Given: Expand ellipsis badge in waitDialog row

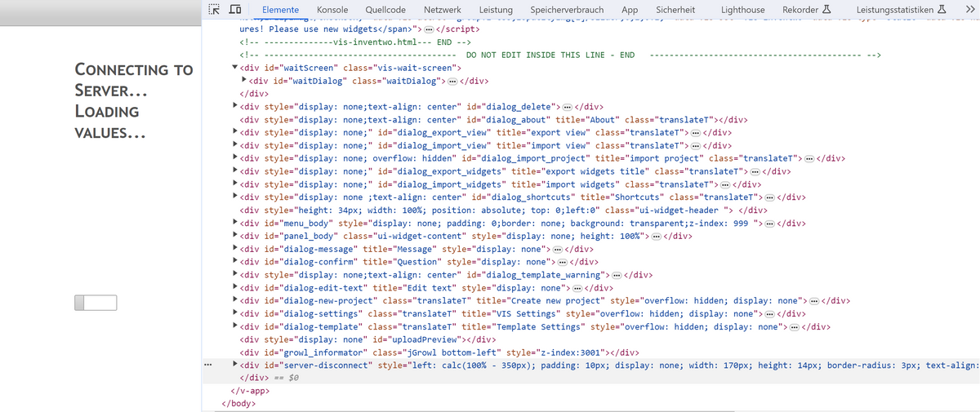Looking at the screenshot, I should coord(452,81).
